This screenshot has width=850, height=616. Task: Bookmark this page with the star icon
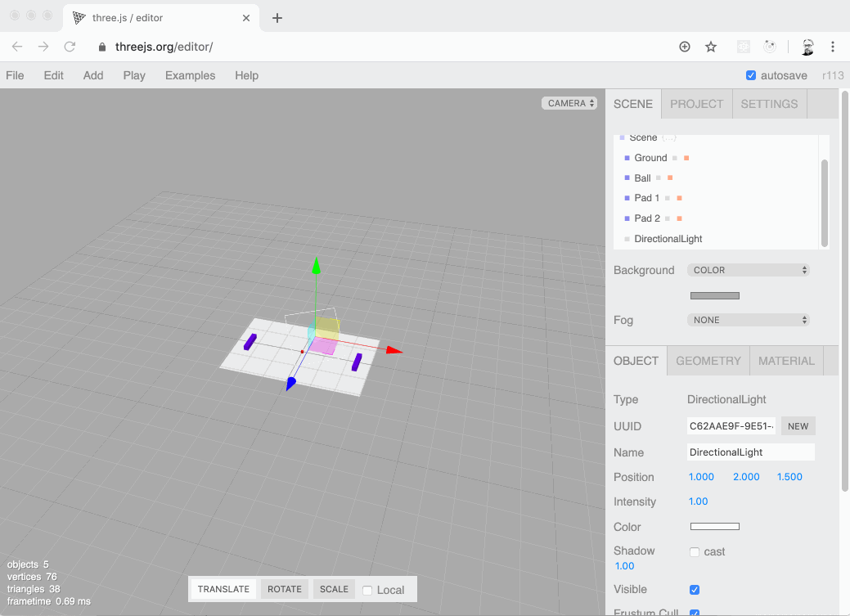click(x=711, y=47)
